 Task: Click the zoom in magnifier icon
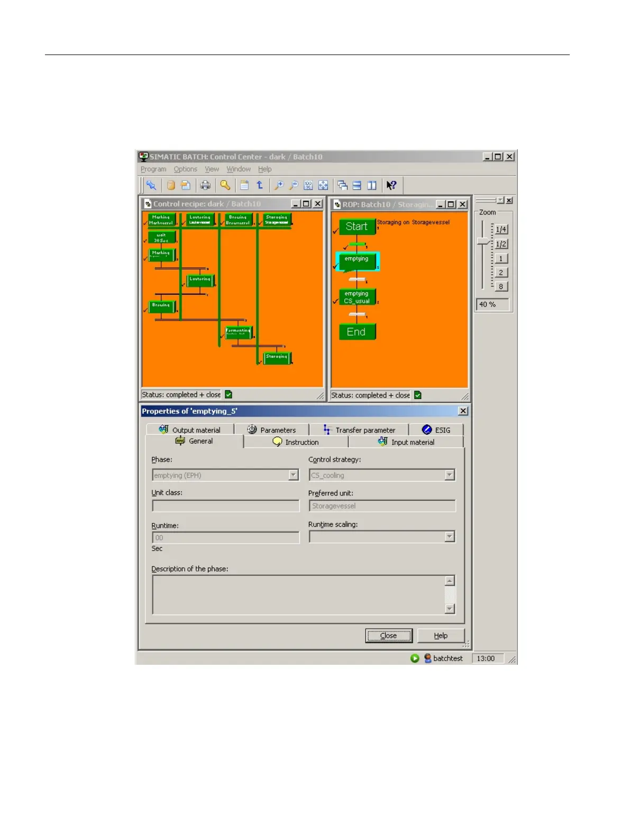(279, 185)
